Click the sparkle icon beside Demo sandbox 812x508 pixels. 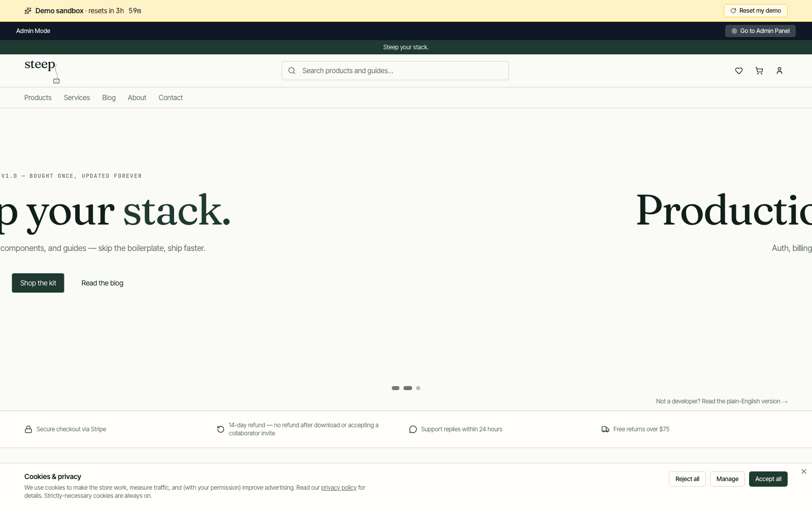tap(28, 11)
